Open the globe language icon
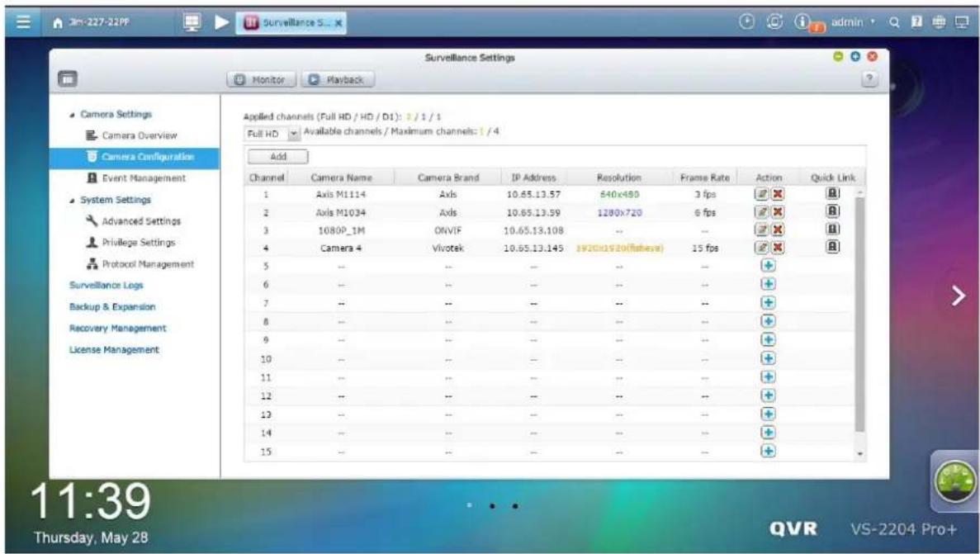 (939, 22)
